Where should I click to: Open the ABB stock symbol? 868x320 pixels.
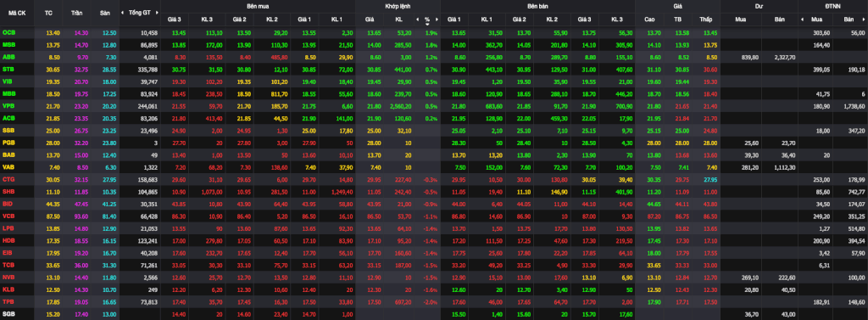tap(8, 57)
